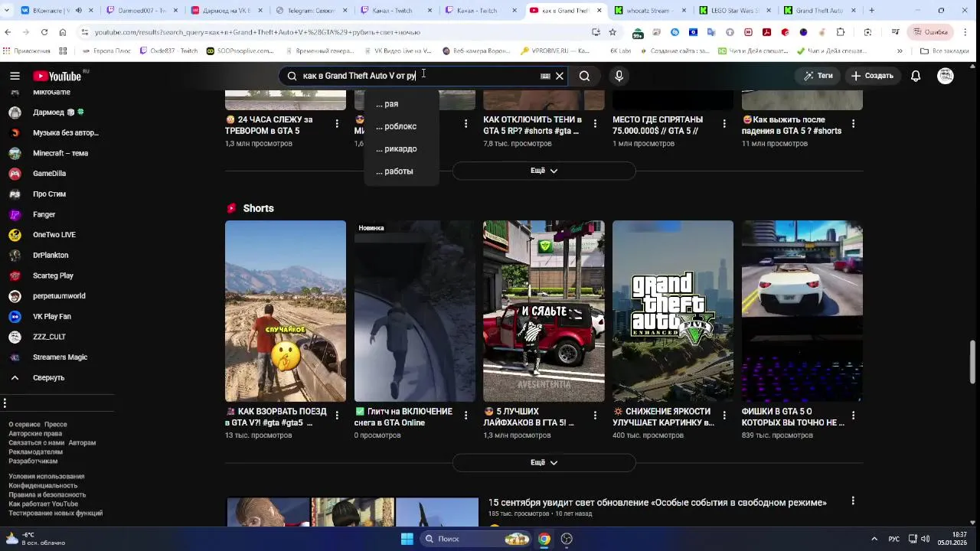
Task: Reload the page using browser refresh icon
Action: pyautogui.click(x=44, y=32)
